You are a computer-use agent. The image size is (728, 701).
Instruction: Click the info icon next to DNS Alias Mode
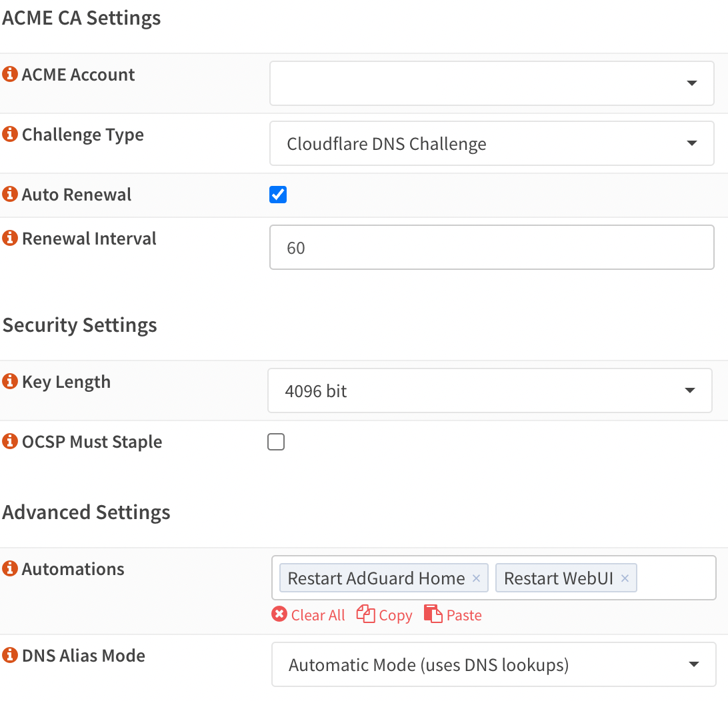click(9, 655)
